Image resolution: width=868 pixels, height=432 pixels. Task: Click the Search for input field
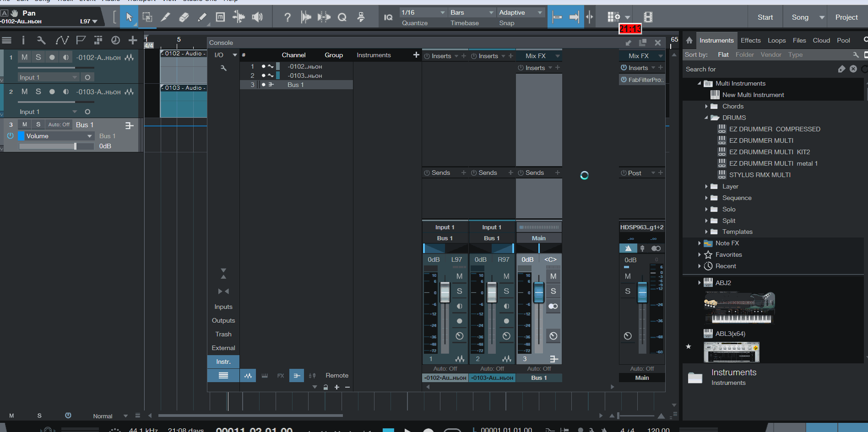click(760, 69)
